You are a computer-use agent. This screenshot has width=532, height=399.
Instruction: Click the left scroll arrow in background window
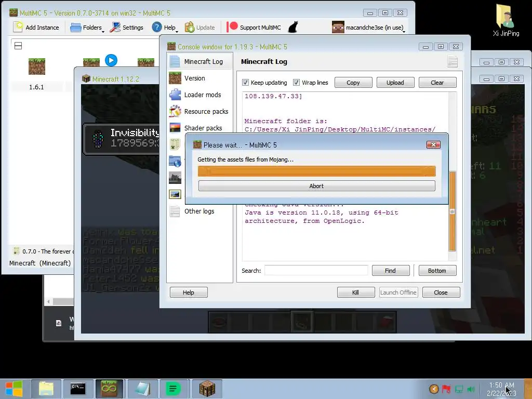pyautogui.click(x=48, y=301)
